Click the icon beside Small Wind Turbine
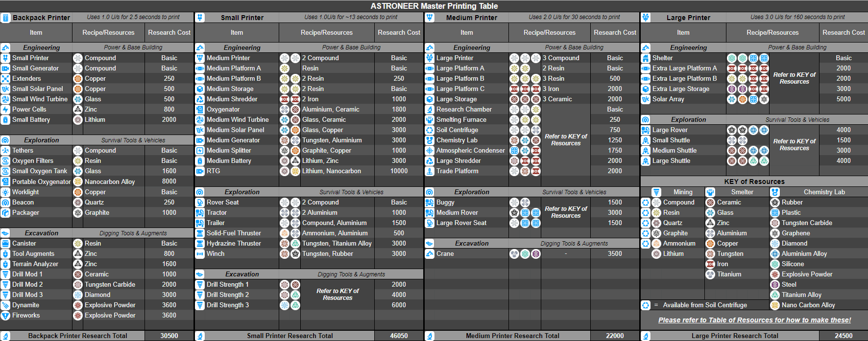This screenshot has height=341, width=868. click(x=5, y=99)
